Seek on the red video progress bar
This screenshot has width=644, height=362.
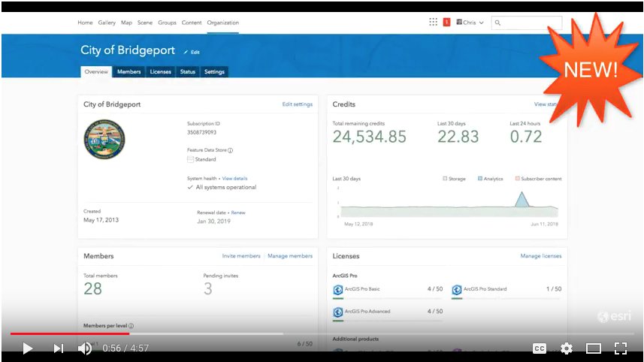point(70,333)
